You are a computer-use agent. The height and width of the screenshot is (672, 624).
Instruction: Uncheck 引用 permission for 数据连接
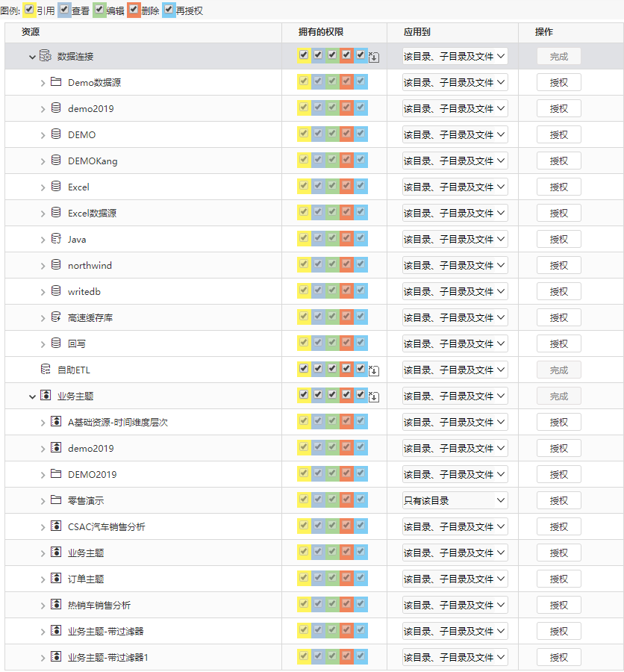pos(304,55)
